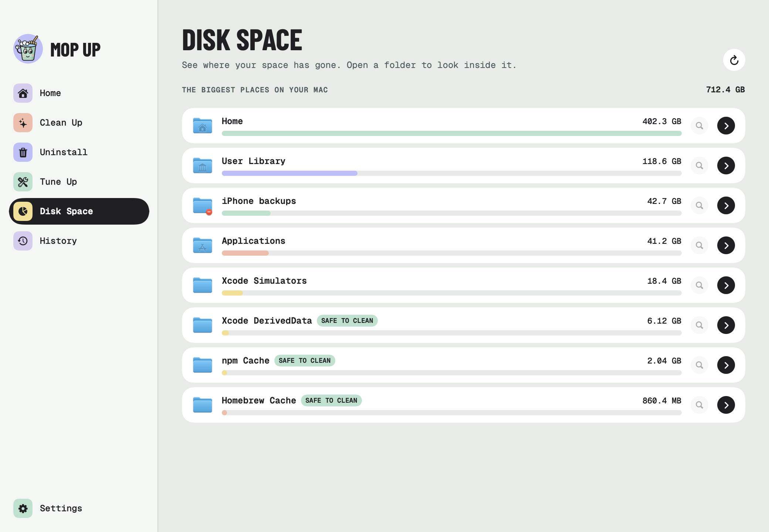The width and height of the screenshot is (769, 532).
Task: Click the 402.3 GB Home size
Action: pyautogui.click(x=662, y=121)
